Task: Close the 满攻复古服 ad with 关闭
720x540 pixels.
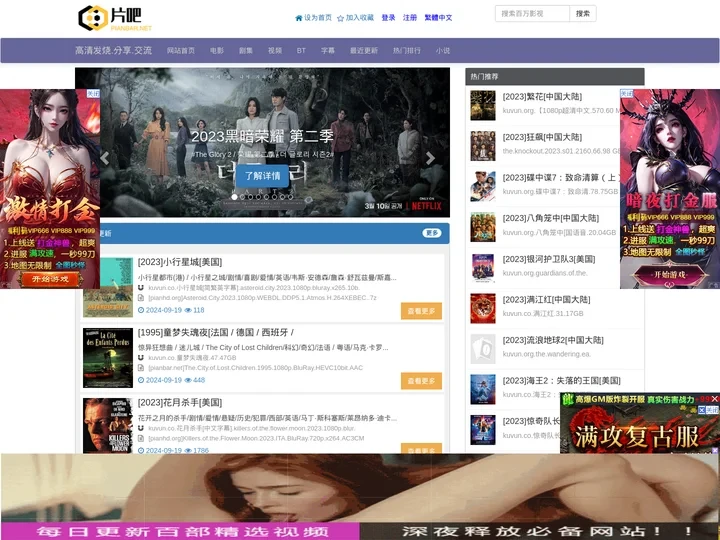Action: coord(709,410)
